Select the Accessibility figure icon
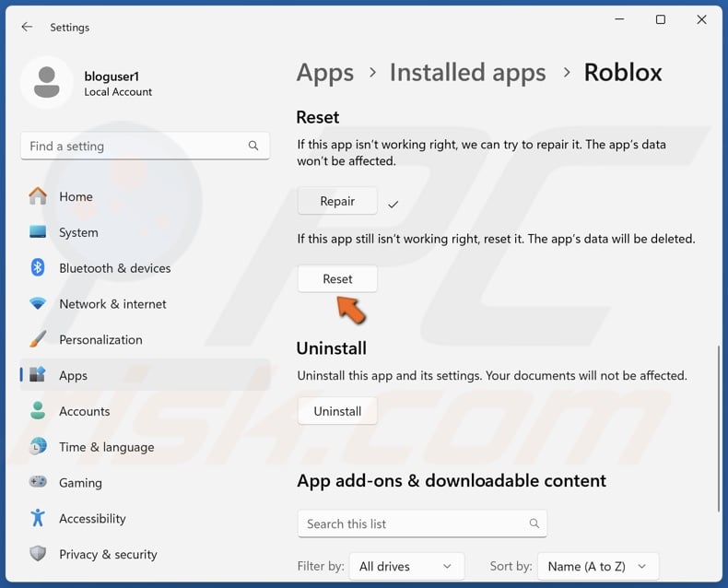728x588 pixels. [38, 518]
